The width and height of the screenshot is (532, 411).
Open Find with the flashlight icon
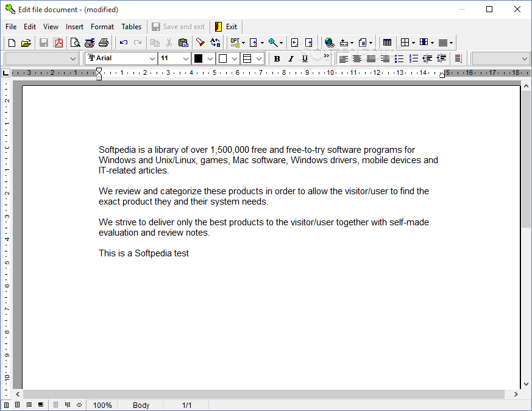coord(200,43)
